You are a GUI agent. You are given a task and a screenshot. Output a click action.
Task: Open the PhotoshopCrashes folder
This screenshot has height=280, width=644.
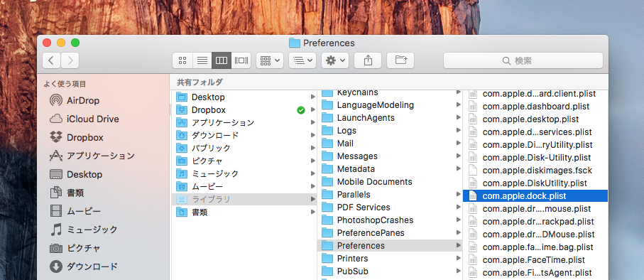(x=391, y=220)
